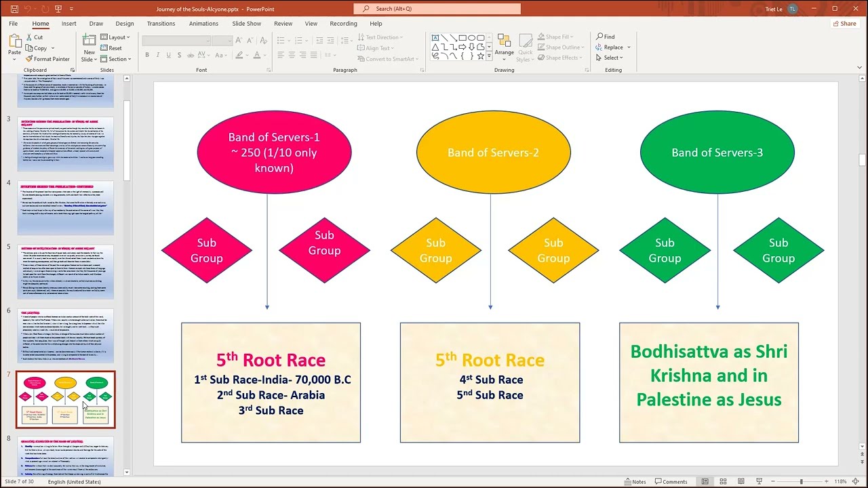
Task: Toggle Align Right paragraph alignment
Action: point(302,55)
